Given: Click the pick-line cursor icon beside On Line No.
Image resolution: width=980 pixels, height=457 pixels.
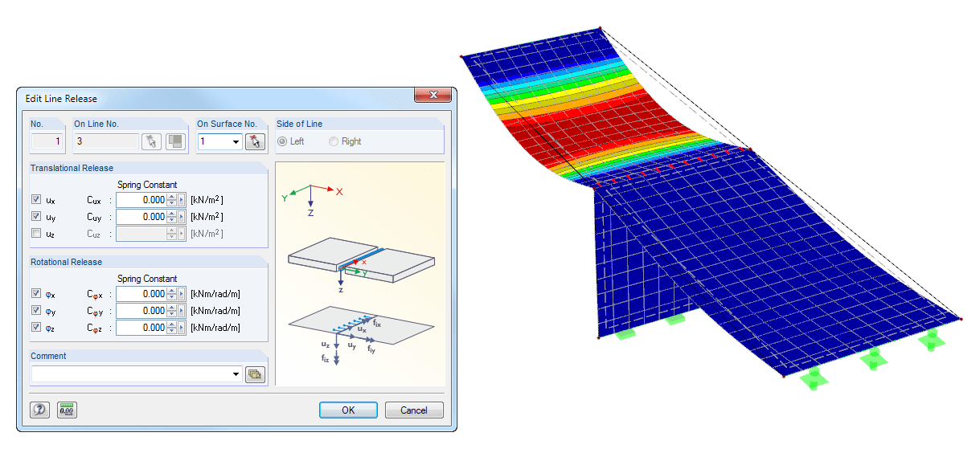Looking at the screenshot, I should tap(151, 141).
